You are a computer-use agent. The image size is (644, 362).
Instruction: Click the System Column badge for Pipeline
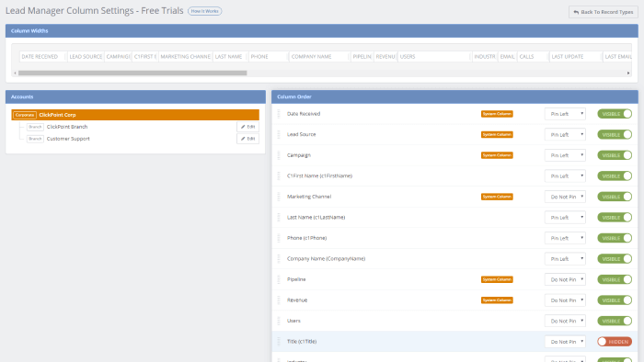497,279
